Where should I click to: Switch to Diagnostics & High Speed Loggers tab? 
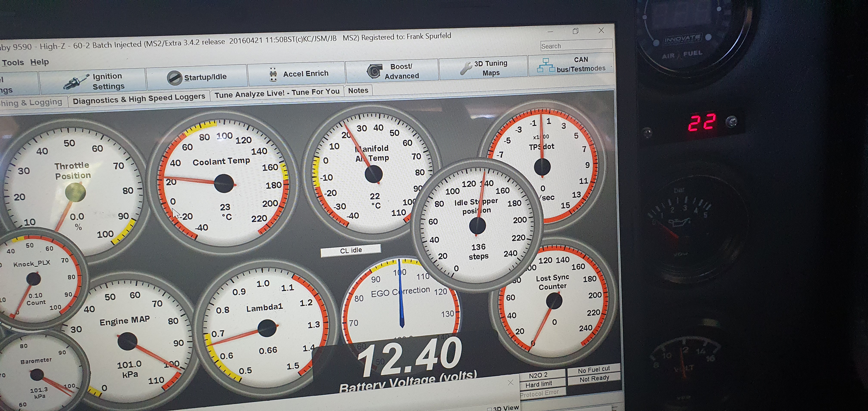click(x=138, y=99)
